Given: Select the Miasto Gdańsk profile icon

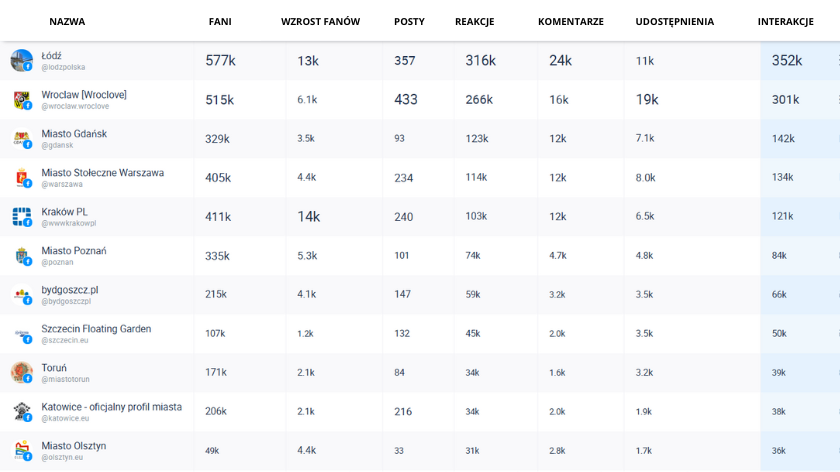Looking at the screenshot, I should tap(21, 138).
